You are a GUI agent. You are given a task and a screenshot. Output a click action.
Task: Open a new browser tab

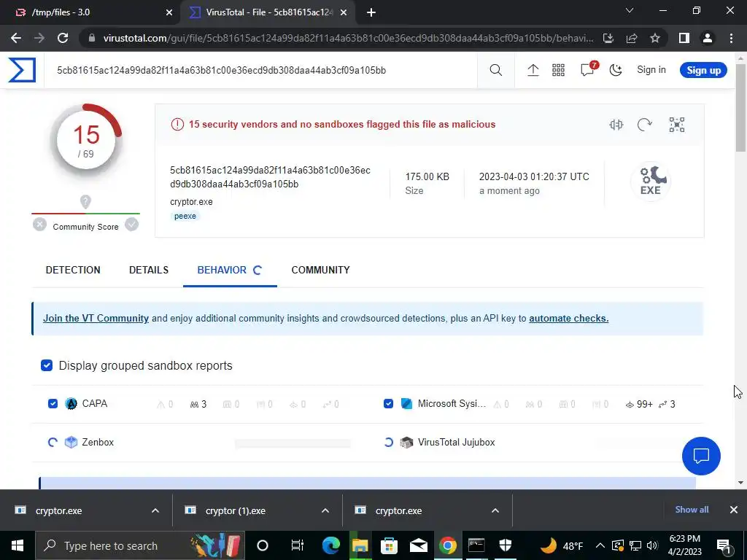click(371, 12)
